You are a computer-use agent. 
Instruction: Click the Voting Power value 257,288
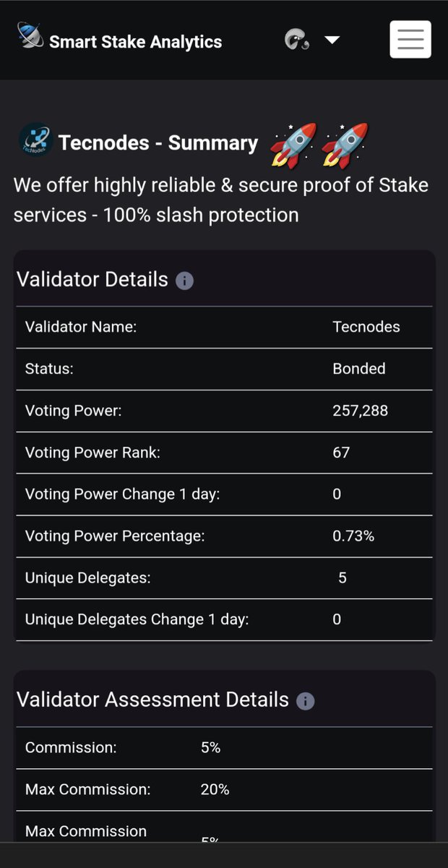point(360,411)
